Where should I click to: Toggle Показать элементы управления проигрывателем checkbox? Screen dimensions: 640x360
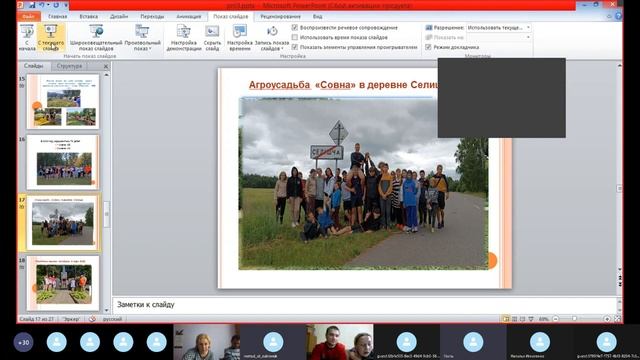pyautogui.click(x=295, y=47)
